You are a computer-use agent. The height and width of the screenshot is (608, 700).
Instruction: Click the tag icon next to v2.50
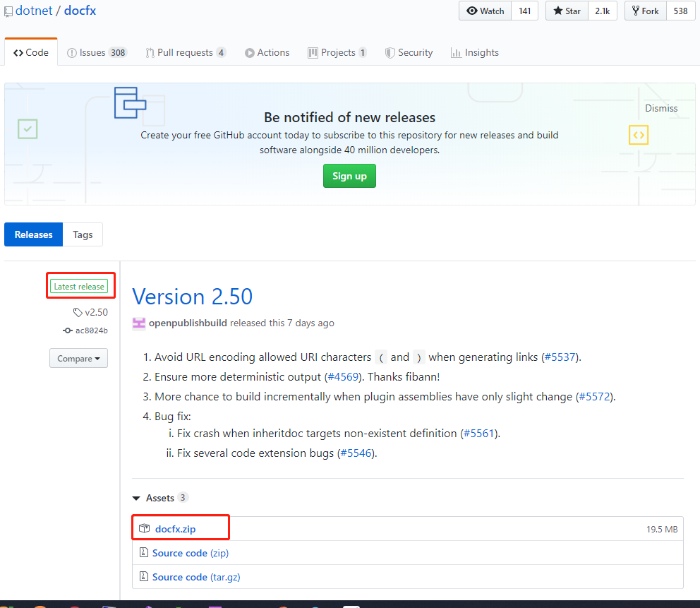(x=78, y=312)
